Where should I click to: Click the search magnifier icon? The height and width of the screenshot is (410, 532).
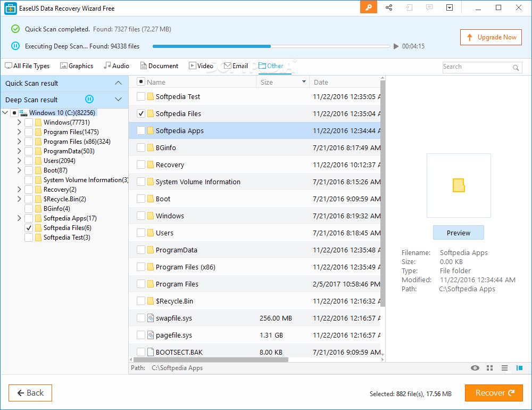coord(516,67)
